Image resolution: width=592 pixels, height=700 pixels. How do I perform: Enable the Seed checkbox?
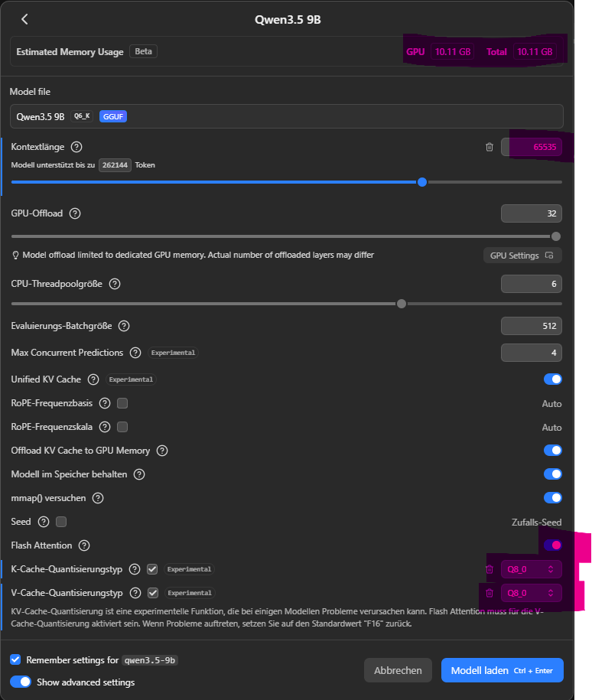61,522
